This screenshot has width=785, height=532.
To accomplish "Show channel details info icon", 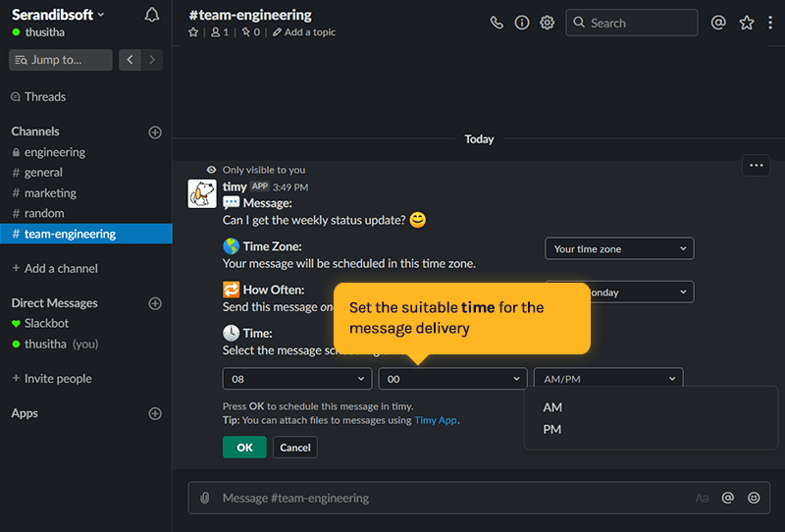I will (x=522, y=23).
